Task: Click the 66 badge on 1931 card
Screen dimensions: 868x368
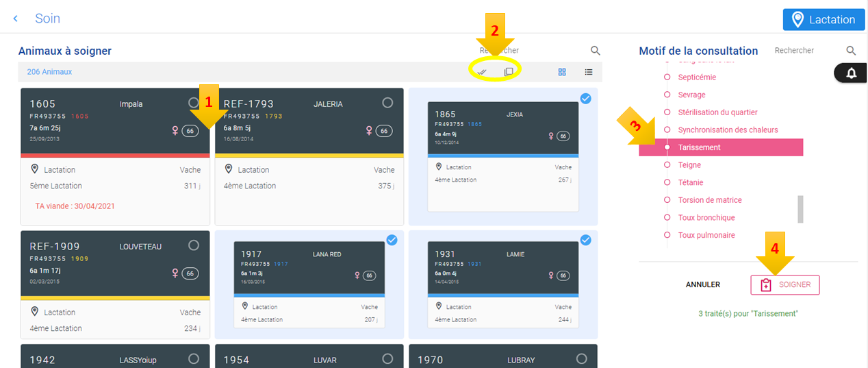Action: (563, 275)
